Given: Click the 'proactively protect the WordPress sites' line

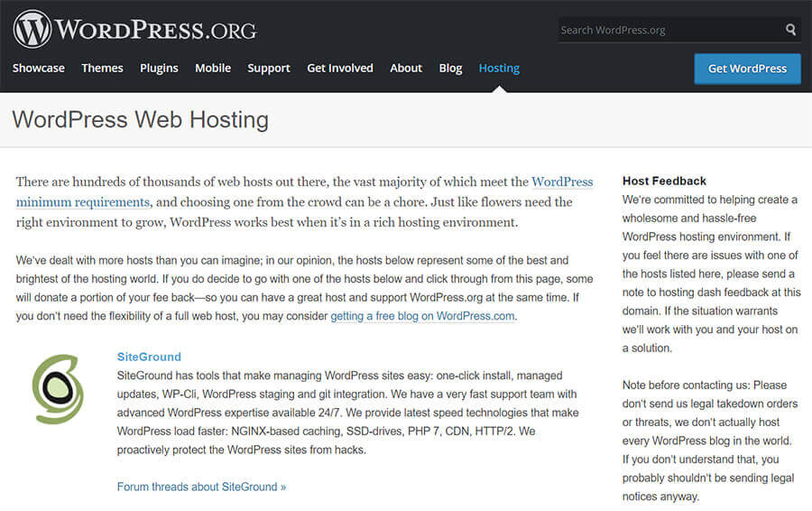Looking at the screenshot, I should pyautogui.click(x=241, y=450).
